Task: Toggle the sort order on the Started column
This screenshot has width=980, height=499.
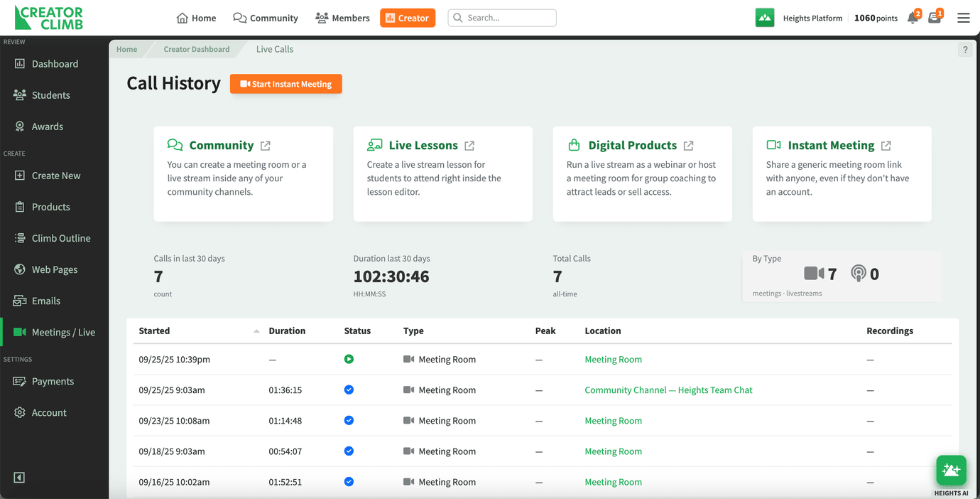Action: coord(257,330)
